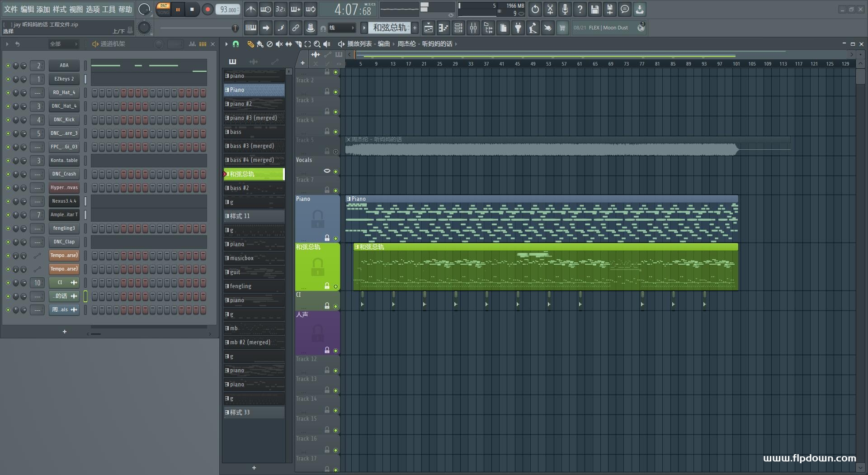Open the 全部 channel filter dropdown
The width and height of the screenshot is (868, 475).
coord(63,44)
